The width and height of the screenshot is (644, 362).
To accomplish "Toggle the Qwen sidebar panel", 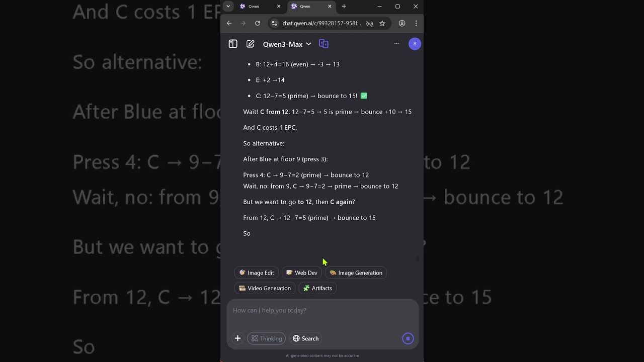I will pyautogui.click(x=233, y=44).
